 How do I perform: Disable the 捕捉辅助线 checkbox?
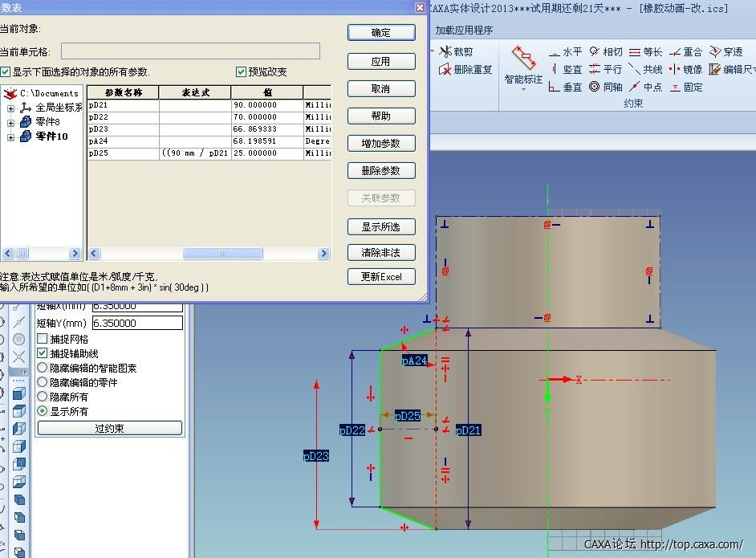point(43,353)
